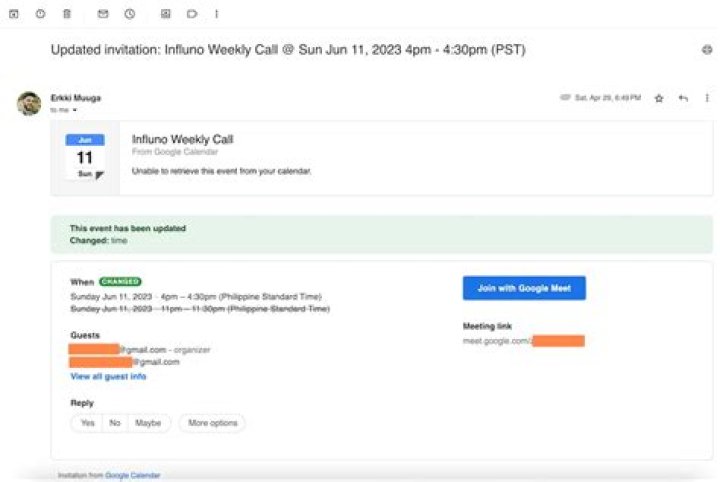720x482 pixels.
Task: Open the Labels icon in toolbar
Action: [191, 14]
